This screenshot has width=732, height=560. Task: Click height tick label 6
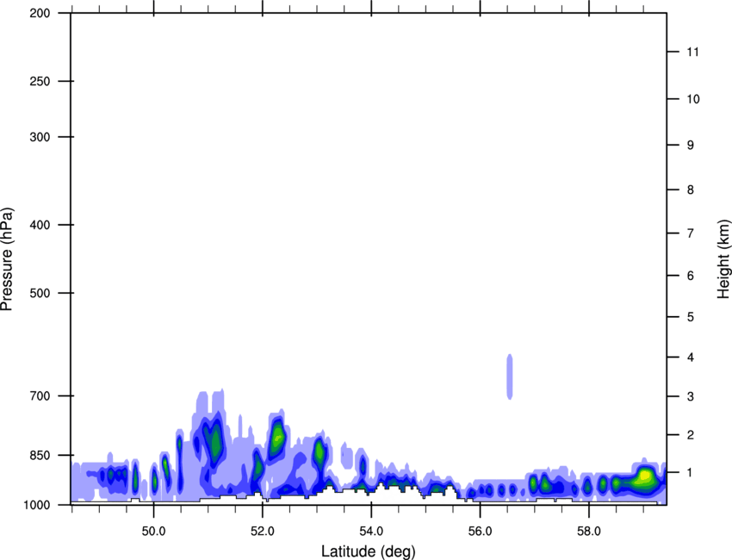691,276
